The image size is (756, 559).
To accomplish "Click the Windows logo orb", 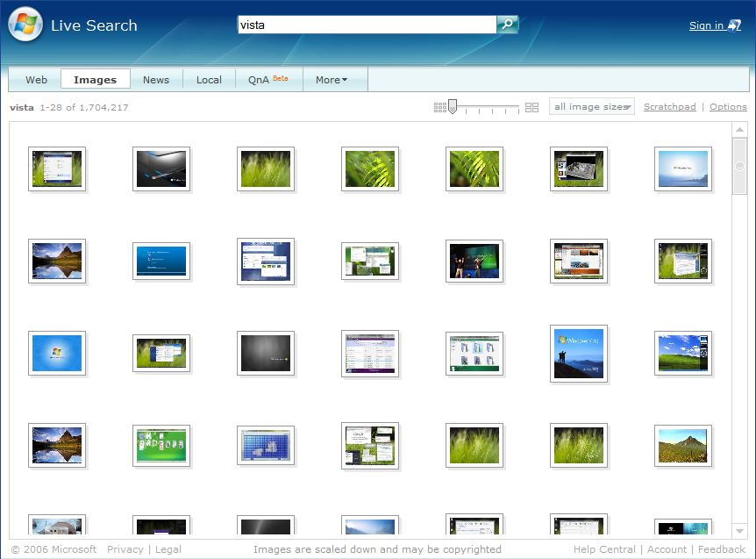I will tap(25, 25).
